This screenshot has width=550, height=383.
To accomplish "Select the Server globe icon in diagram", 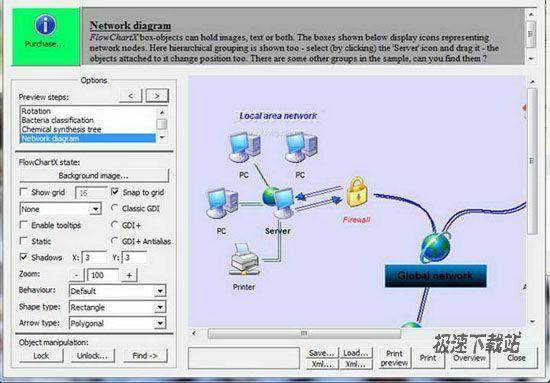I will 279,203.
